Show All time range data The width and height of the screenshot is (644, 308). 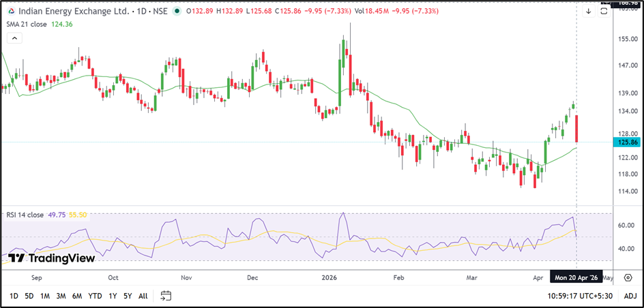point(143,296)
